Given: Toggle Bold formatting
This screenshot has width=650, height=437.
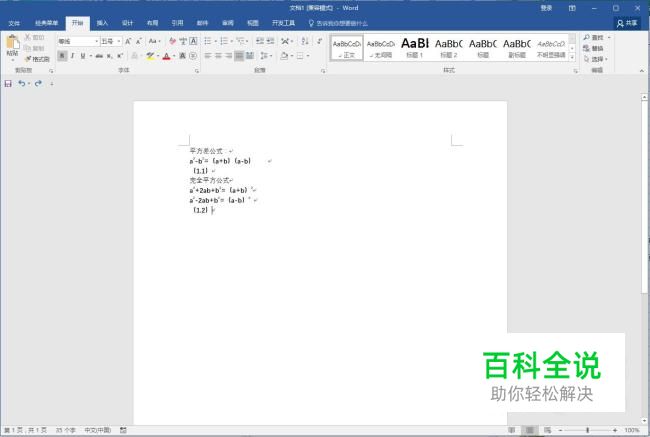Looking at the screenshot, I should tap(62, 56).
